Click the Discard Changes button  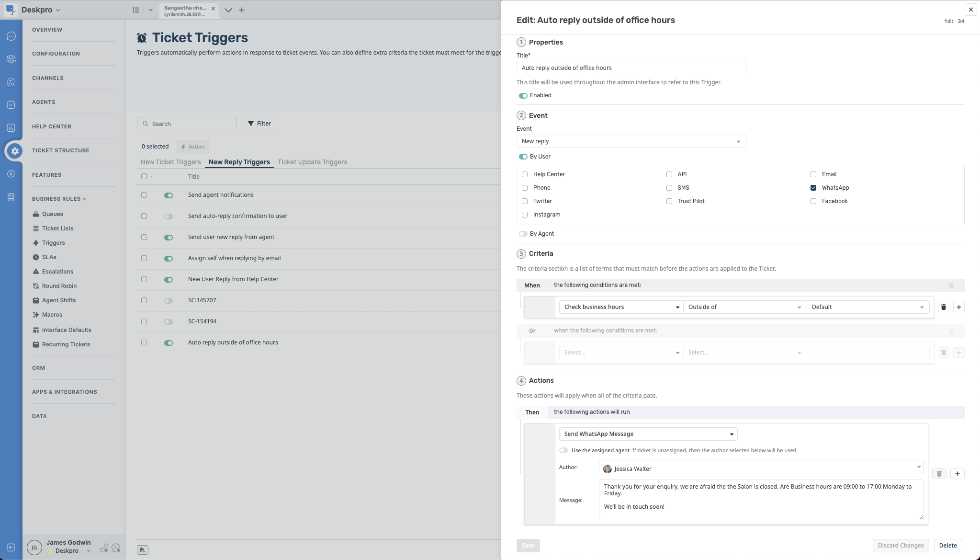pyautogui.click(x=900, y=546)
